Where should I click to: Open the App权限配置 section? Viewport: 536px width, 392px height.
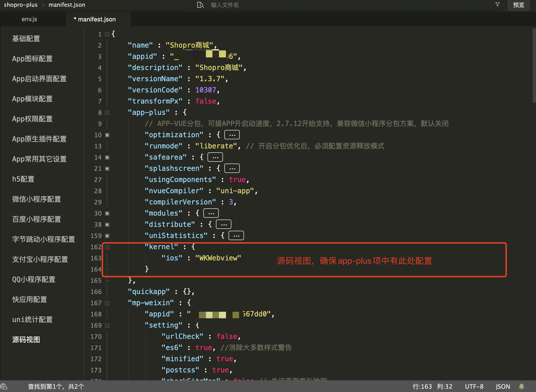point(32,119)
